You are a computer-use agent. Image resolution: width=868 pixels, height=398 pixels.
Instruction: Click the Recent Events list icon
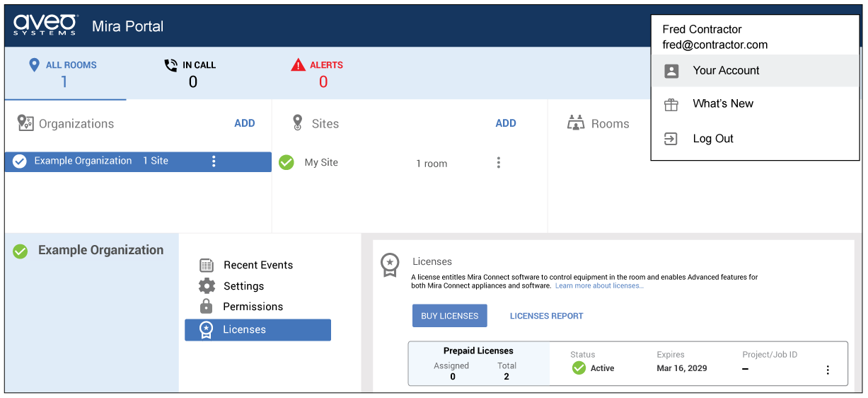tap(207, 266)
